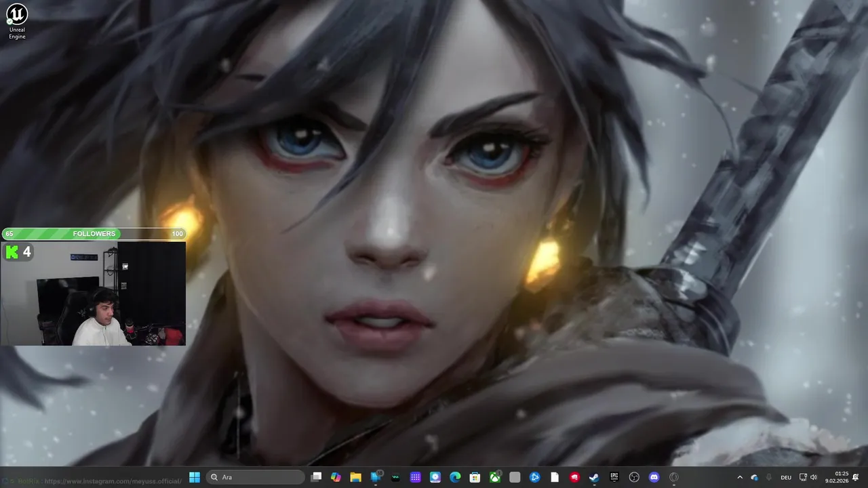This screenshot has width=868, height=488.
Task: Open OneDrive cloud icon in system tray
Action: point(754,477)
